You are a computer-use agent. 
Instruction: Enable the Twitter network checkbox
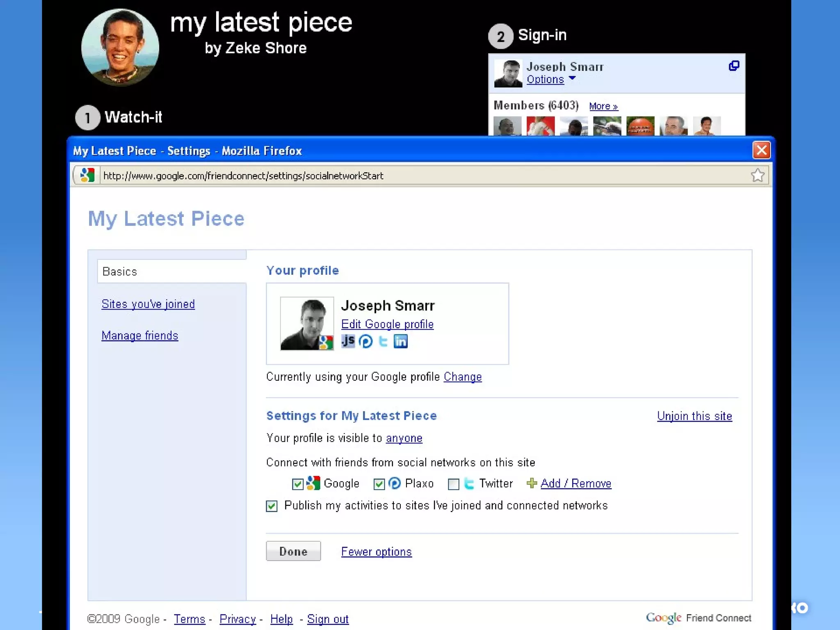[x=453, y=484]
